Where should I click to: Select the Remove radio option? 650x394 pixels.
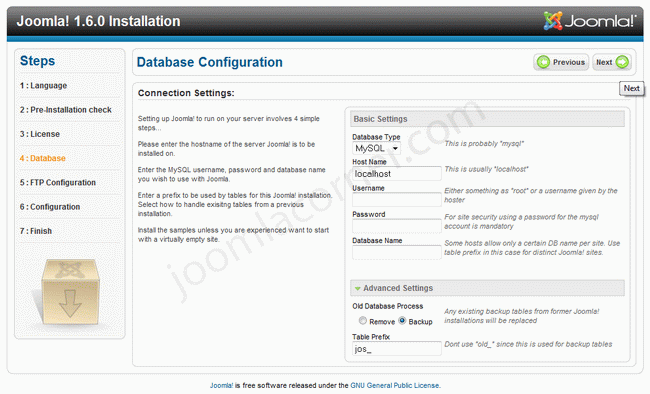coord(363,321)
